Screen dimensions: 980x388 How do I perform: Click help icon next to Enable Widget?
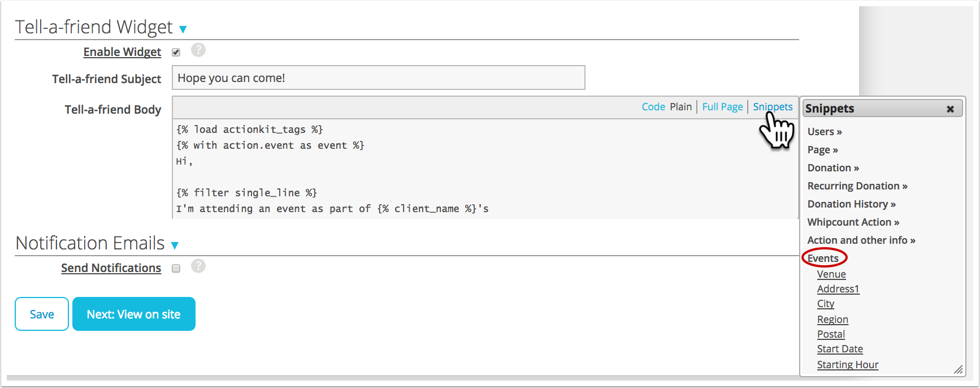(198, 50)
